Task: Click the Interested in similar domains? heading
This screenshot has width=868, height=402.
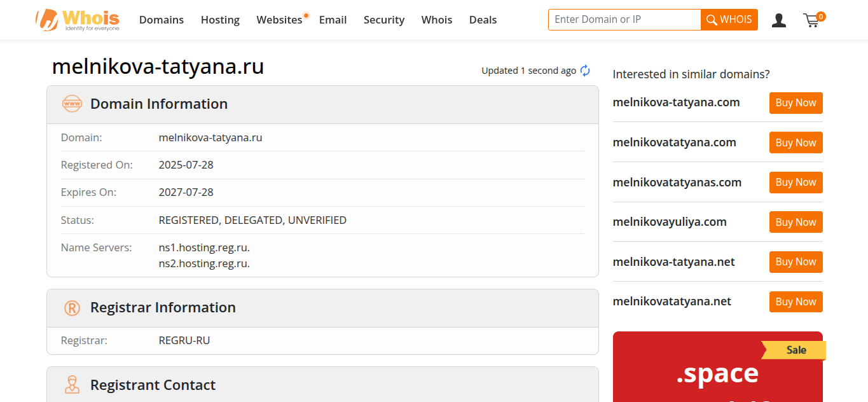Action: pyautogui.click(x=691, y=74)
